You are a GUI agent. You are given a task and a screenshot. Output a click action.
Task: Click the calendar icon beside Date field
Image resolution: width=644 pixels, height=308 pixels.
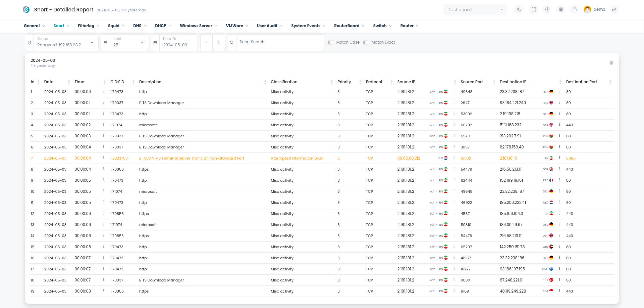[x=155, y=43]
